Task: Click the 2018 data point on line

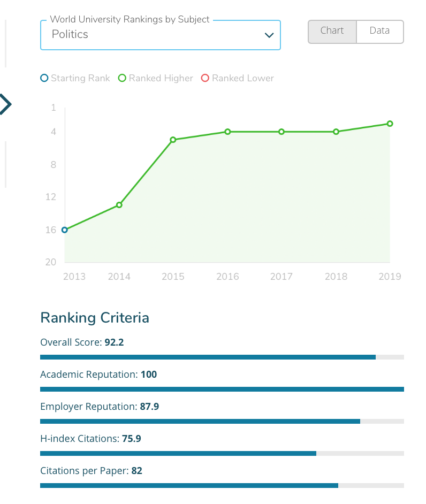Action: pos(336,132)
